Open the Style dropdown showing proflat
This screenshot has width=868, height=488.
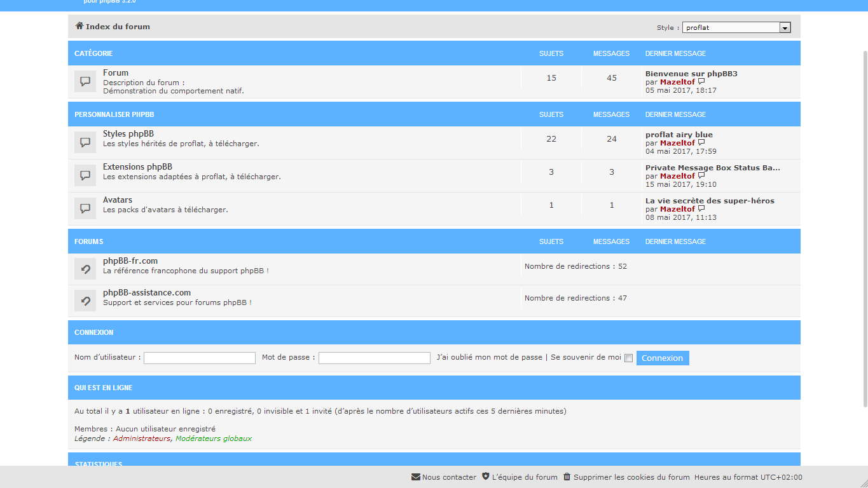click(x=736, y=27)
